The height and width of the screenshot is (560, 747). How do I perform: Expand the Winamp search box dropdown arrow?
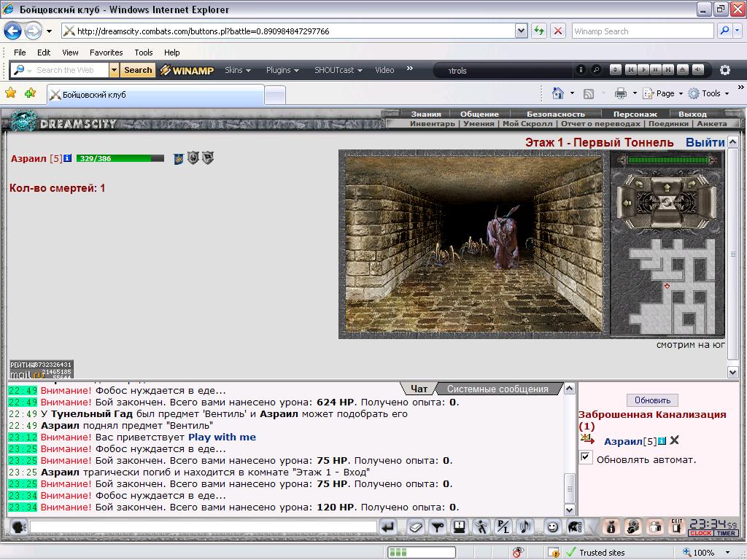pos(114,71)
